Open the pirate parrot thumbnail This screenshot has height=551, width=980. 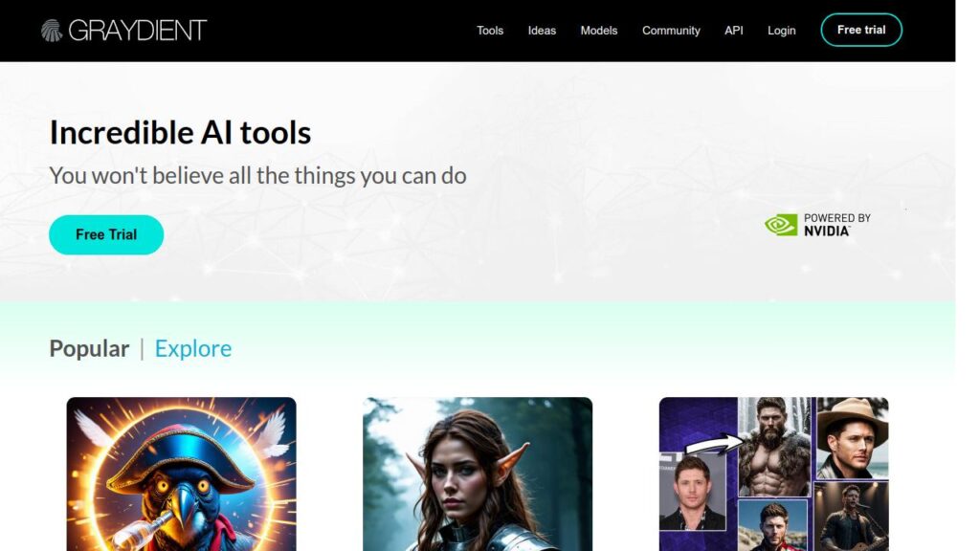tap(181, 474)
